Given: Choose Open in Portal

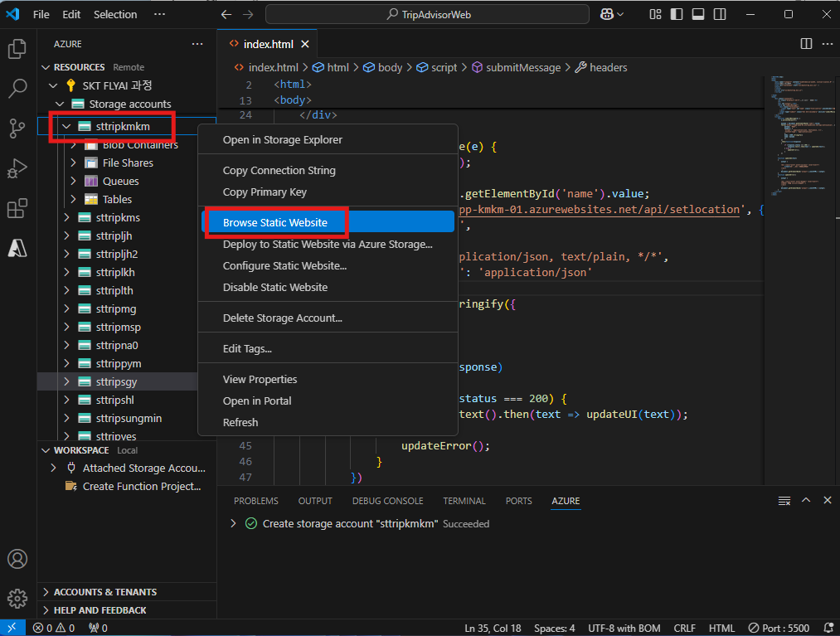Looking at the screenshot, I should (x=328, y=401).
